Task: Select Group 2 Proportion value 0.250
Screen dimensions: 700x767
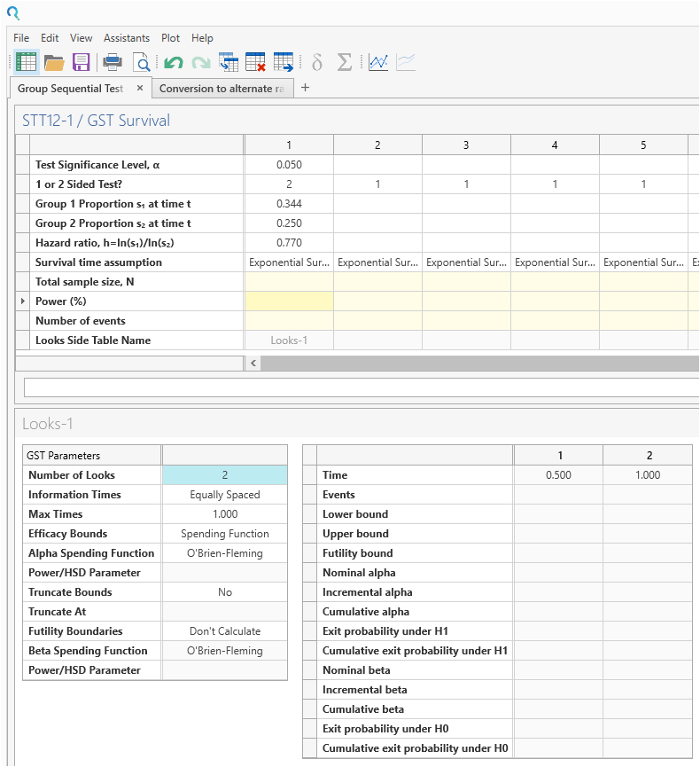Action: point(289,223)
